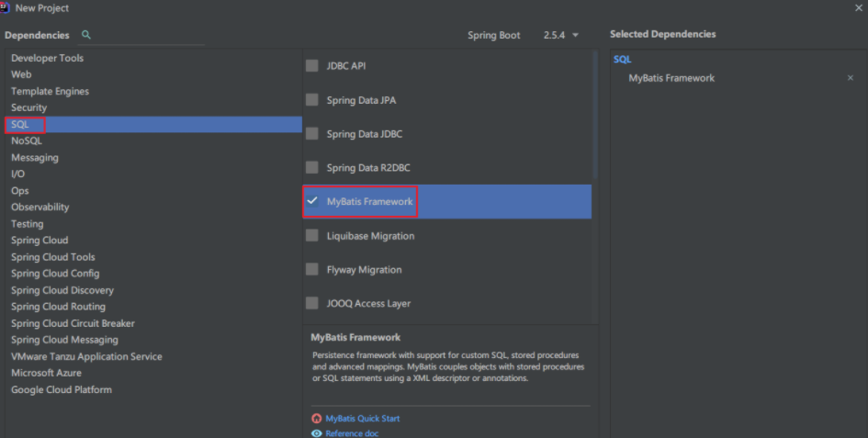This screenshot has height=438, width=868.
Task: Tick the Flyway Migration checkbox
Action: (x=311, y=270)
